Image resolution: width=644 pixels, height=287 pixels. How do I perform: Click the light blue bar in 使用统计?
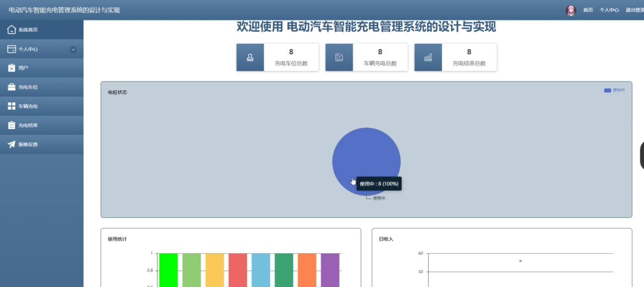tap(261, 270)
